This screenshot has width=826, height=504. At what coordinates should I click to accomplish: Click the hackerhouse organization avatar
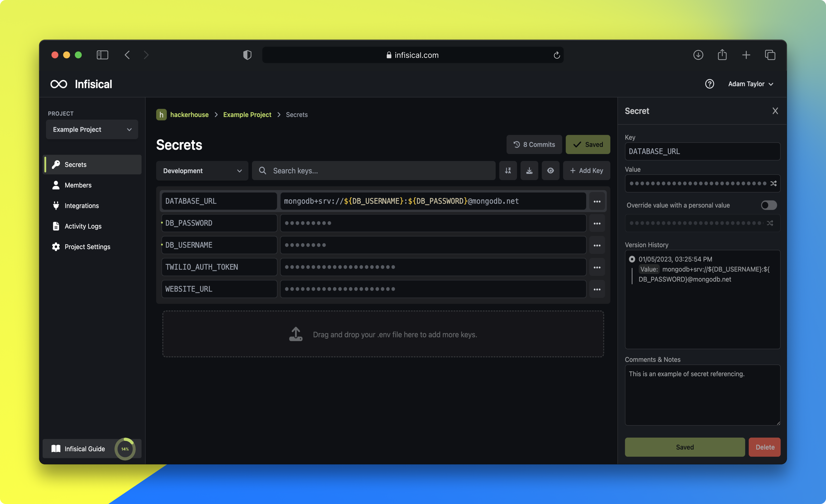pos(161,115)
